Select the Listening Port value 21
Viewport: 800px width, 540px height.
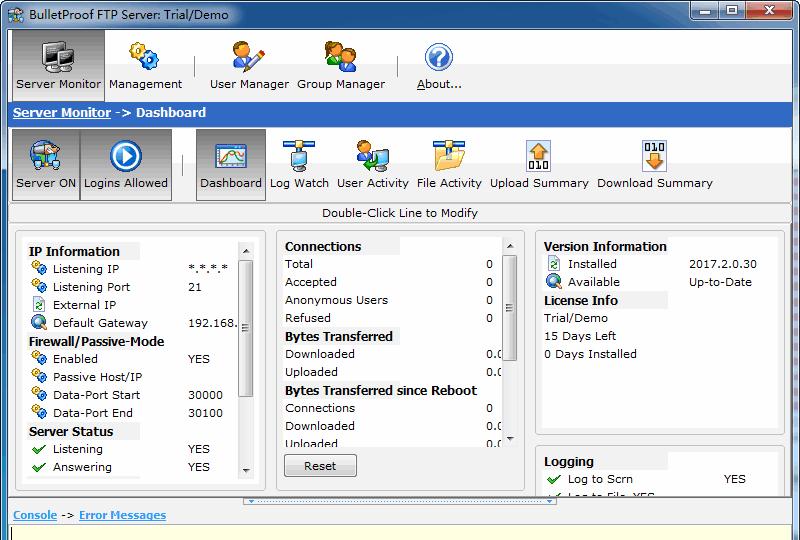(195, 287)
